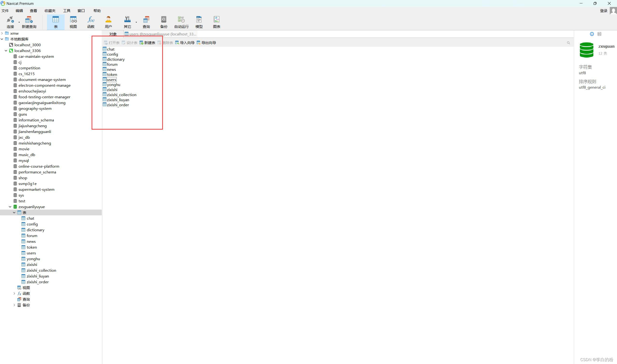Select zixishi_collection in the object list

[121, 95]
